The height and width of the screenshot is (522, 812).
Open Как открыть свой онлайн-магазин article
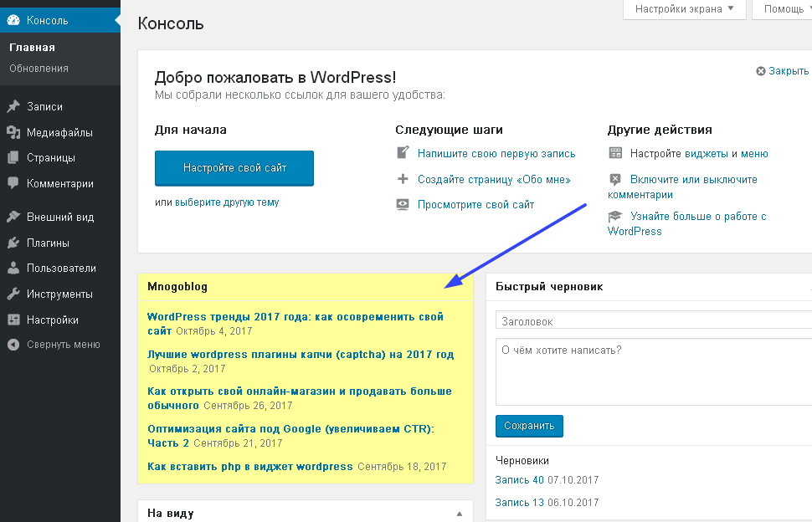[x=300, y=398]
